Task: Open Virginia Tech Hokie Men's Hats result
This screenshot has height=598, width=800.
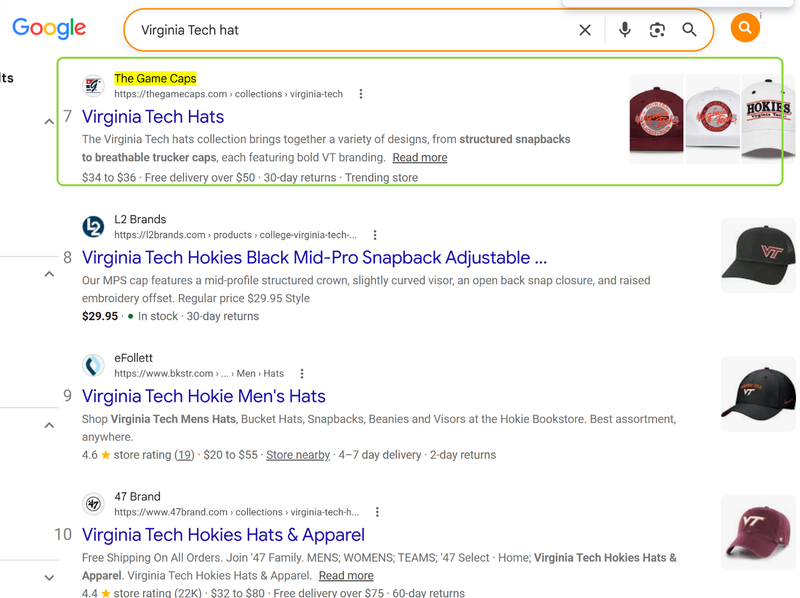Action: click(x=204, y=396)
